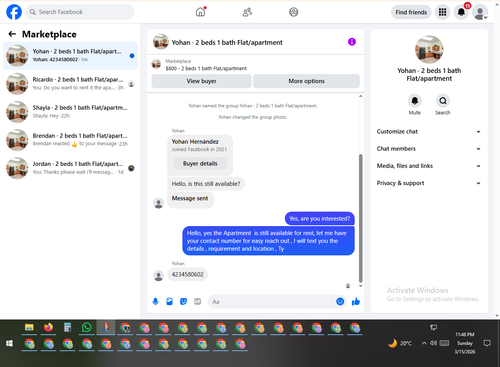Click the Search magnifier in chat details
Screen dimensions: 500x367
pos(442,101)
